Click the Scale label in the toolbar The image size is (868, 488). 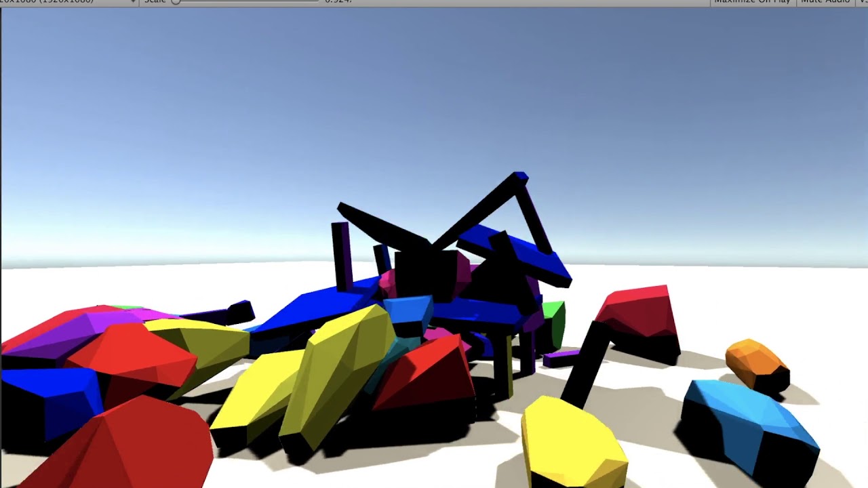click(155, 2)
